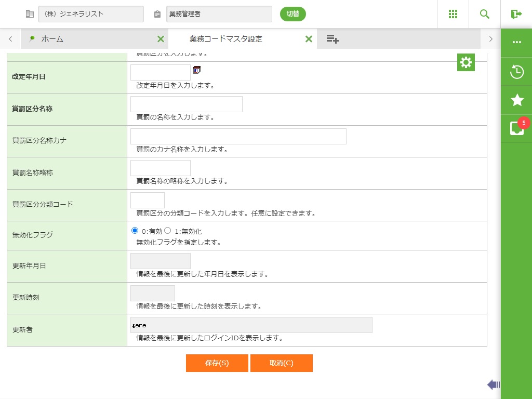Image resolution: width=532 pixels, height=399 pixels.
Task: Open the apps grid menu icon
Action: 453,14
